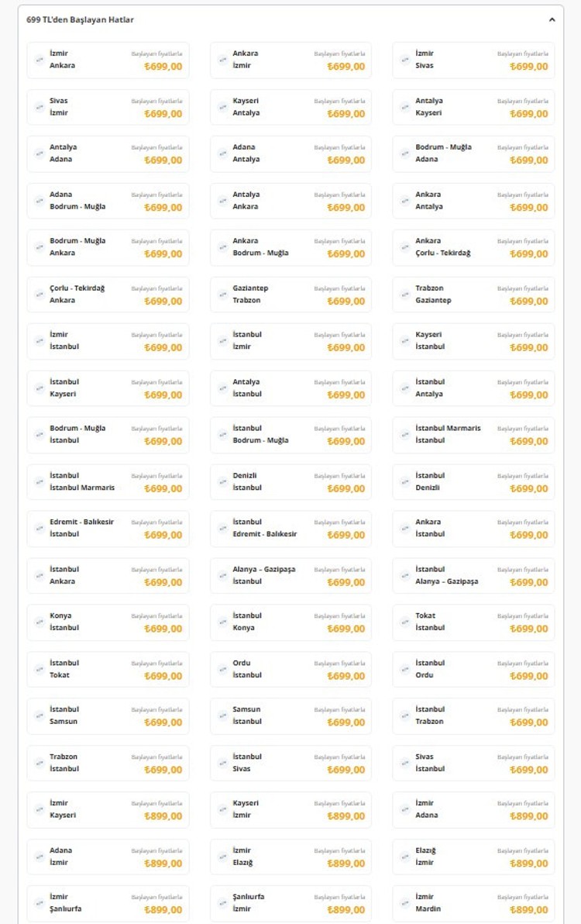Click the plane icon on Gaziantep–Trabzon card

pos(222,294)
